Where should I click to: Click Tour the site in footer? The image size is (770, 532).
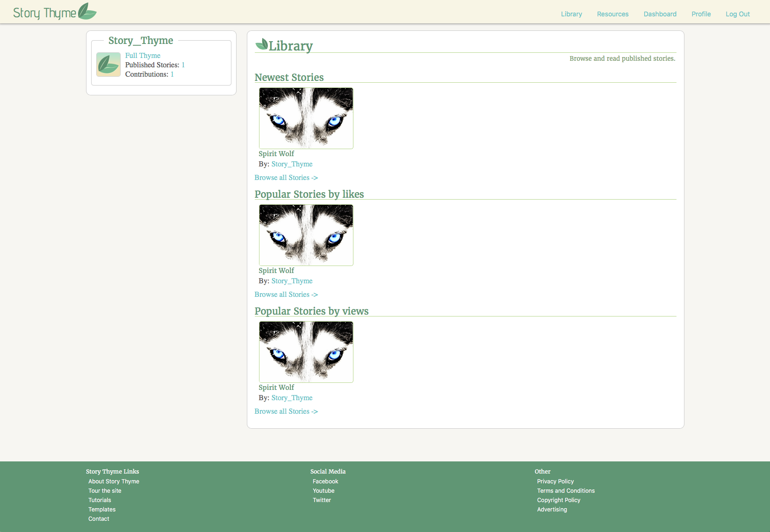pos(105,491)
